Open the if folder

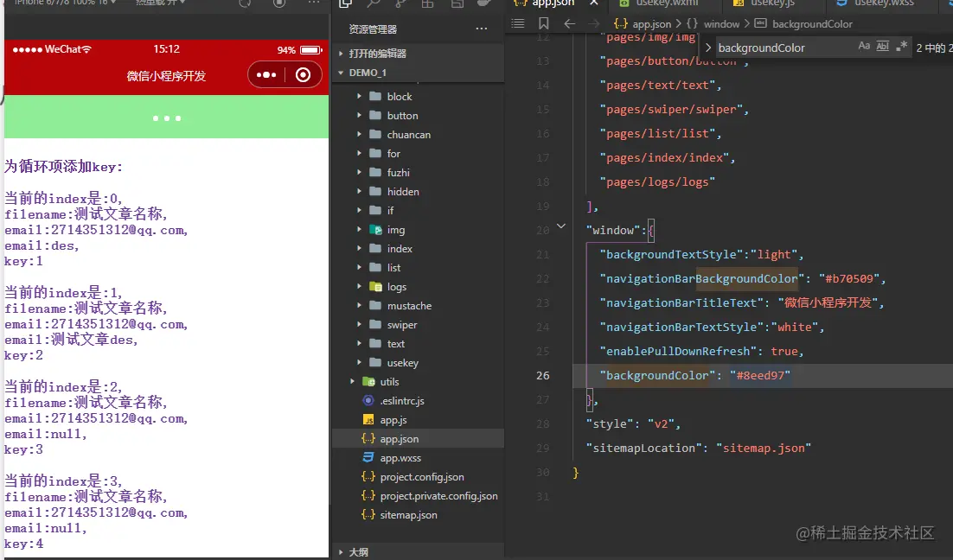pos(390,210)
